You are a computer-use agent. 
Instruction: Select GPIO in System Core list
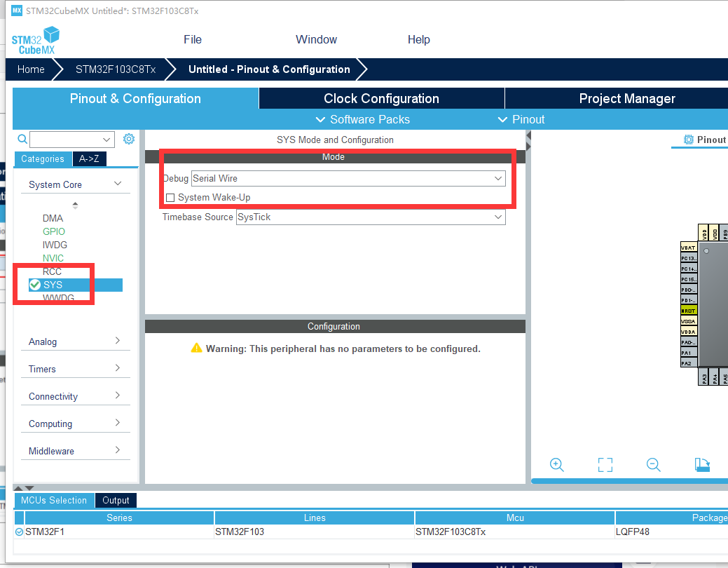(54, 231)
